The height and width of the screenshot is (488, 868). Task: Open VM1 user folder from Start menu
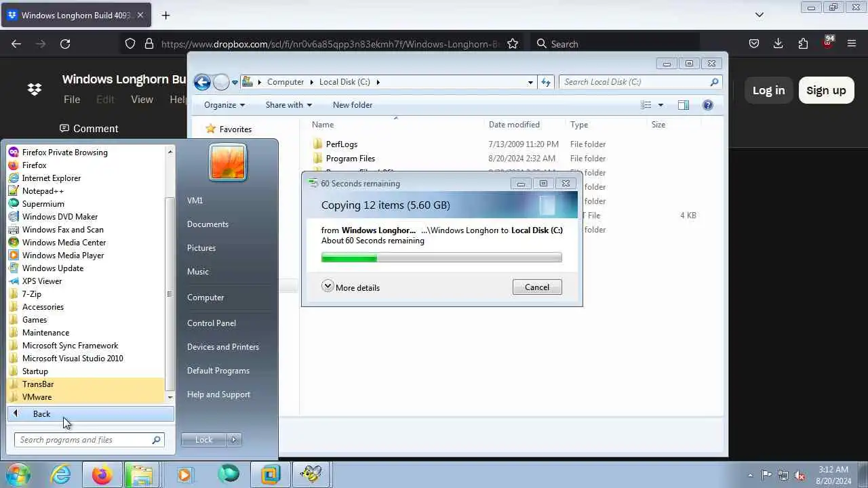pyautogui.click(x=195, y=201)
